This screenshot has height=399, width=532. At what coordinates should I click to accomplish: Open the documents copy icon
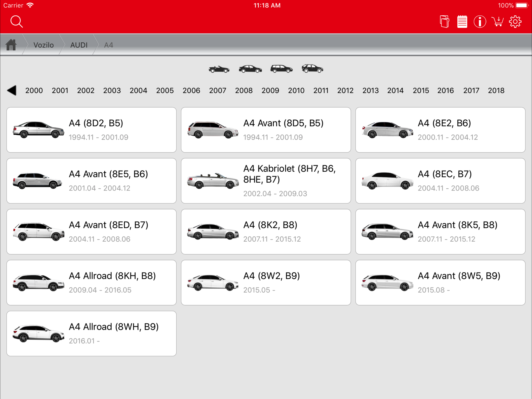tap(444, 22)
